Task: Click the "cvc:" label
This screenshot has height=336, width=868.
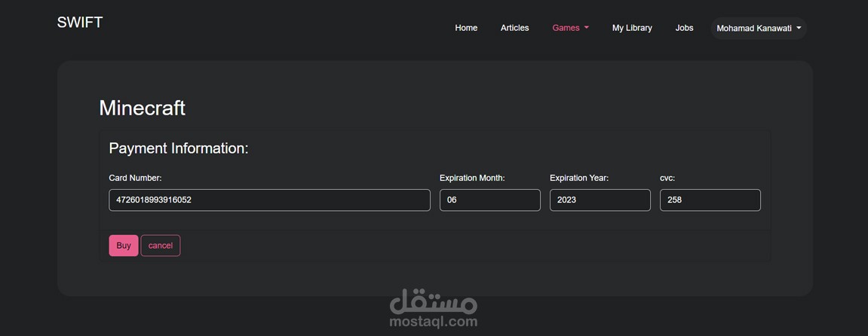Action: point(667,178)
